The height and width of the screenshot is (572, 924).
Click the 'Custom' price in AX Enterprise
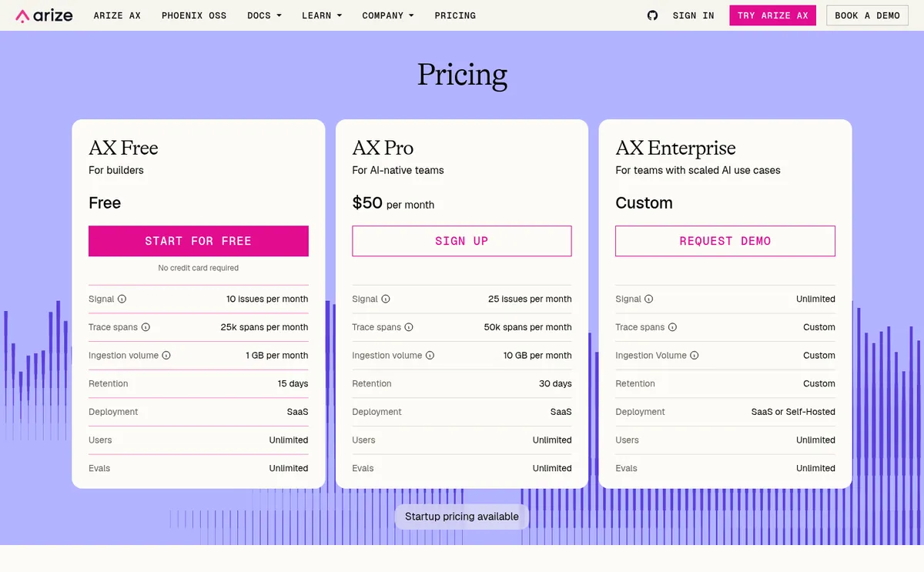pos(644,203)
